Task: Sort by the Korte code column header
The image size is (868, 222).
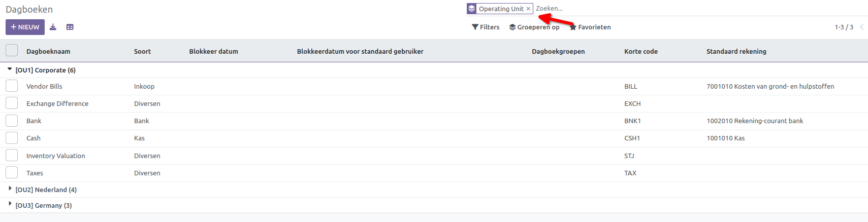Action: click(x=640, y=51)
